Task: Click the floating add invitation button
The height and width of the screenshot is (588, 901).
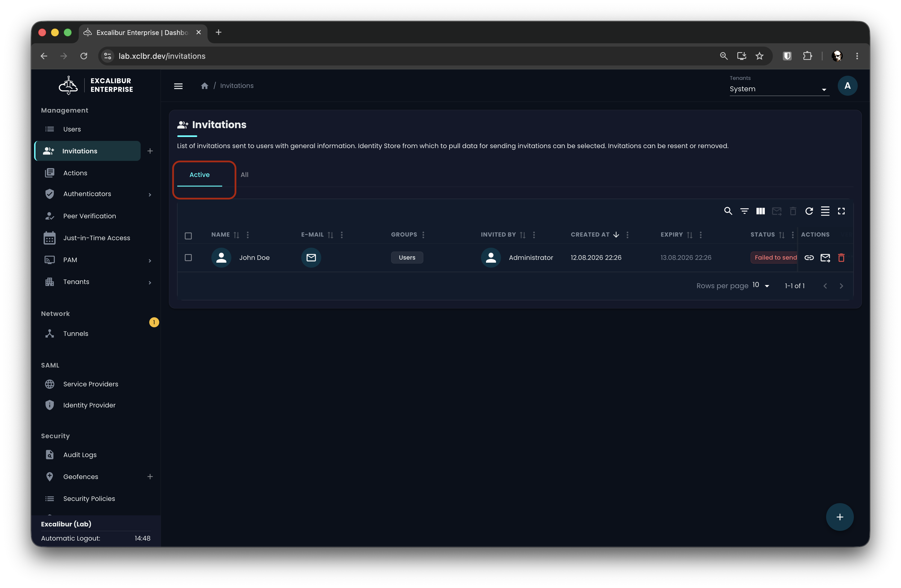Action: coord(840,517)
